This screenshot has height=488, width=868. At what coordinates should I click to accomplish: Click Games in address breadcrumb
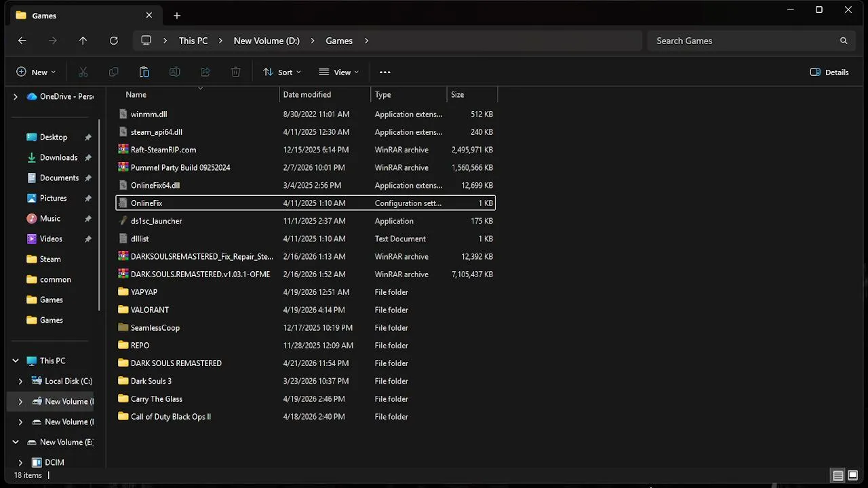click(x=339, y=41)
